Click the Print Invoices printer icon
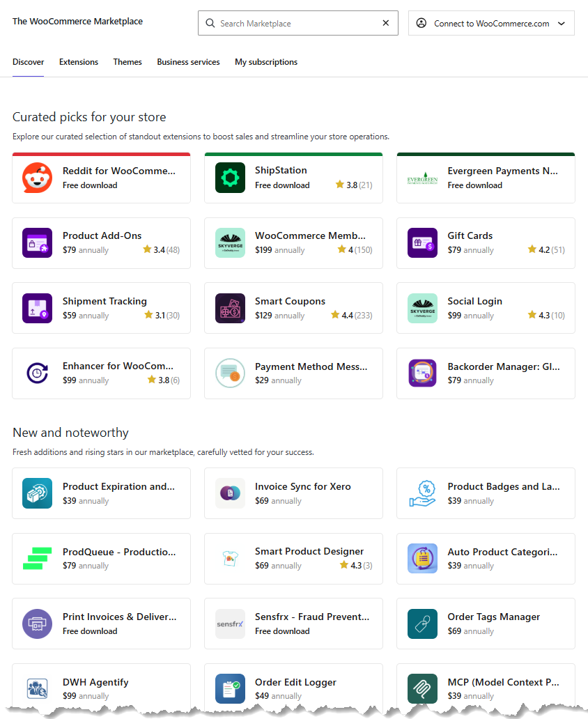This screenshot has width=588, height=719. (x=37, y=624)
